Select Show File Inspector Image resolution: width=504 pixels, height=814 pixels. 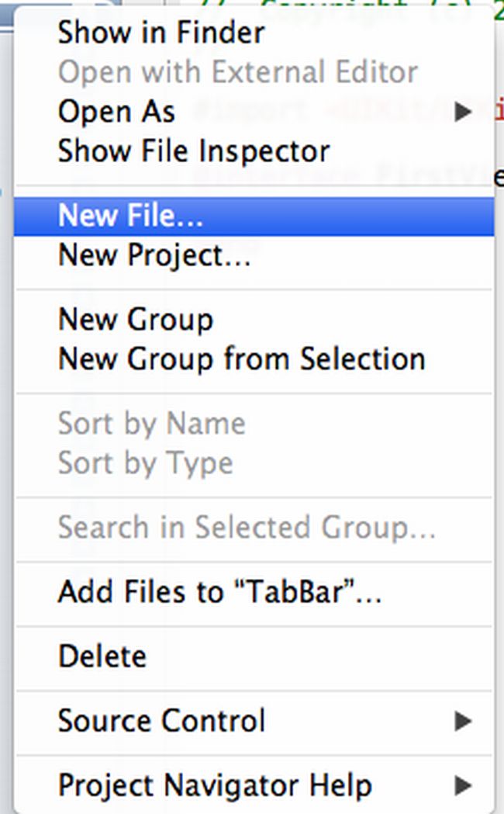194,151
